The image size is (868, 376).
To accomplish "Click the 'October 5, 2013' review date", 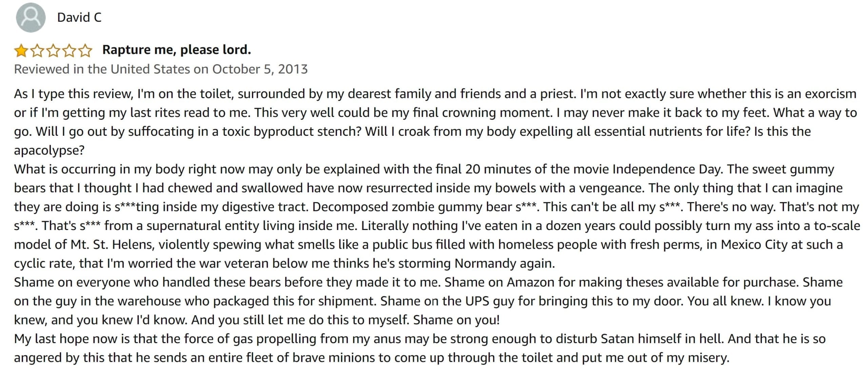I will [x=260, y=69].
